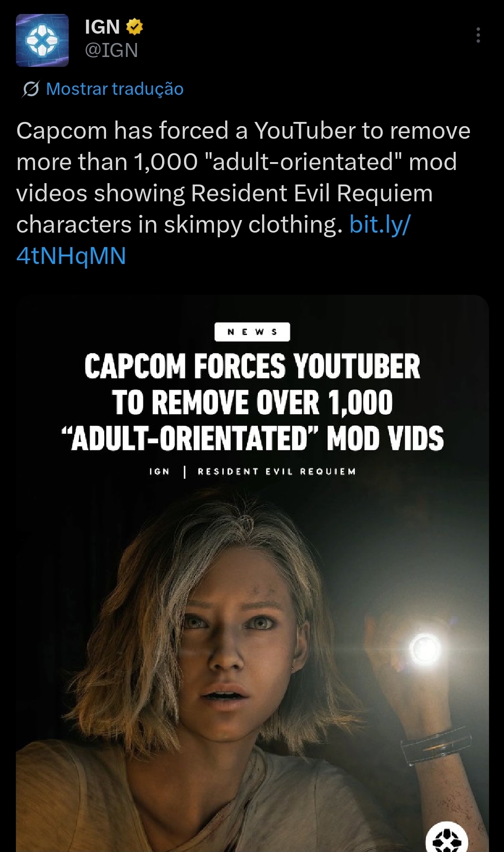
Task: Click the Resident Evil Requiem caption label
Action: (277, 471)
